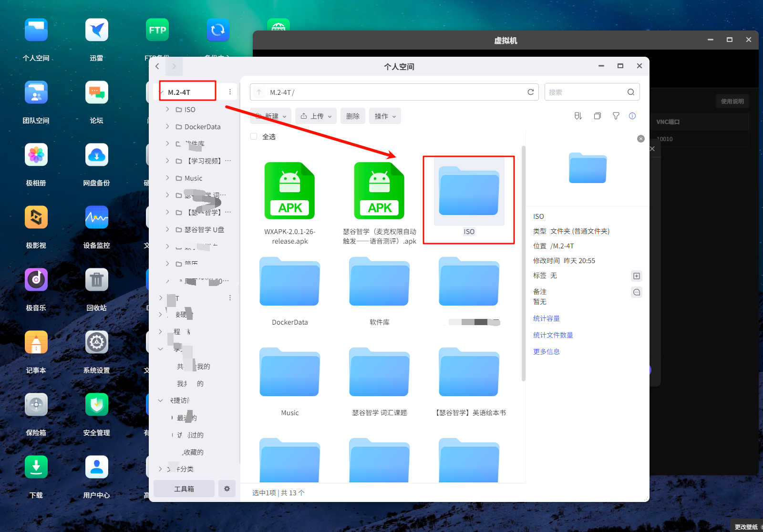
Task: Toggle the info details panel icon
Action: click(632, 116)
